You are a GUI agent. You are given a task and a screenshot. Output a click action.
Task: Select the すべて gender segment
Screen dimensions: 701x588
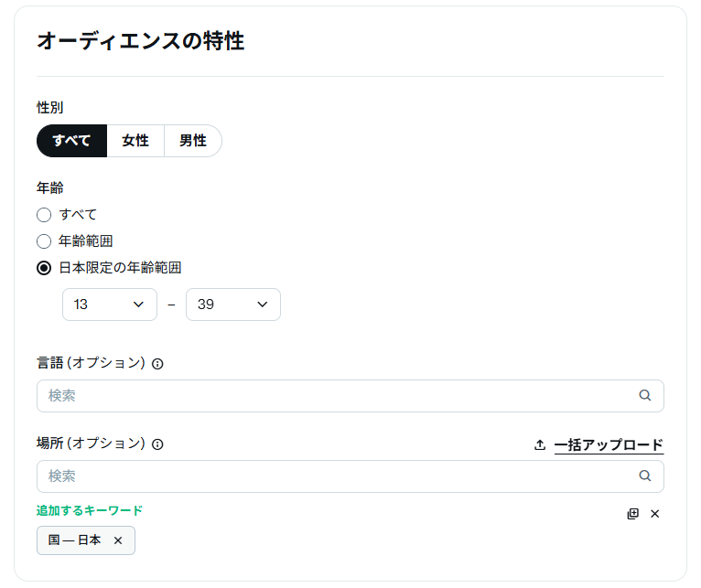pos(72,141)
